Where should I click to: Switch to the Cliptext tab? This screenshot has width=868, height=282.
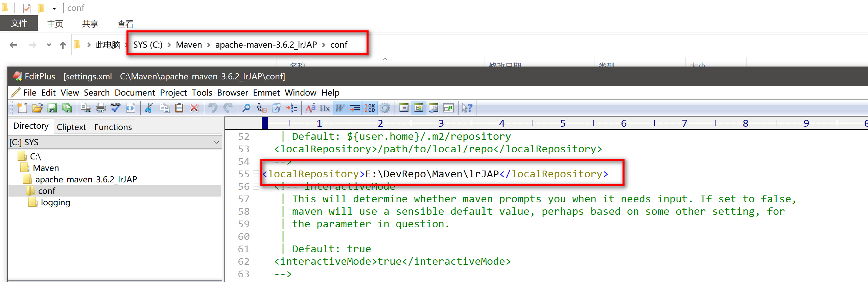(71, 127)
